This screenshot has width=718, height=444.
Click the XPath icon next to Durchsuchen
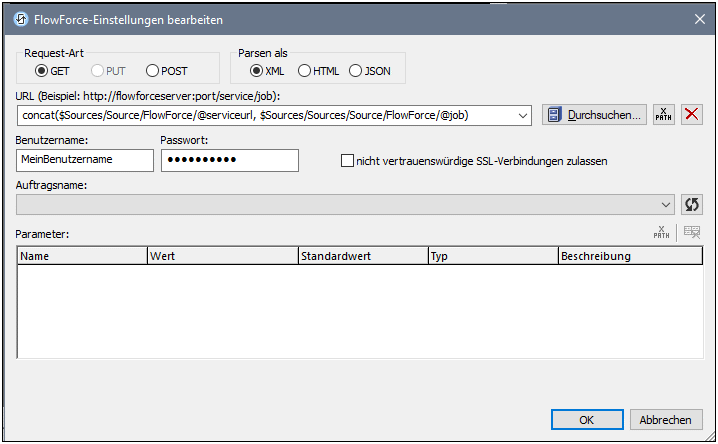(663, 115)
